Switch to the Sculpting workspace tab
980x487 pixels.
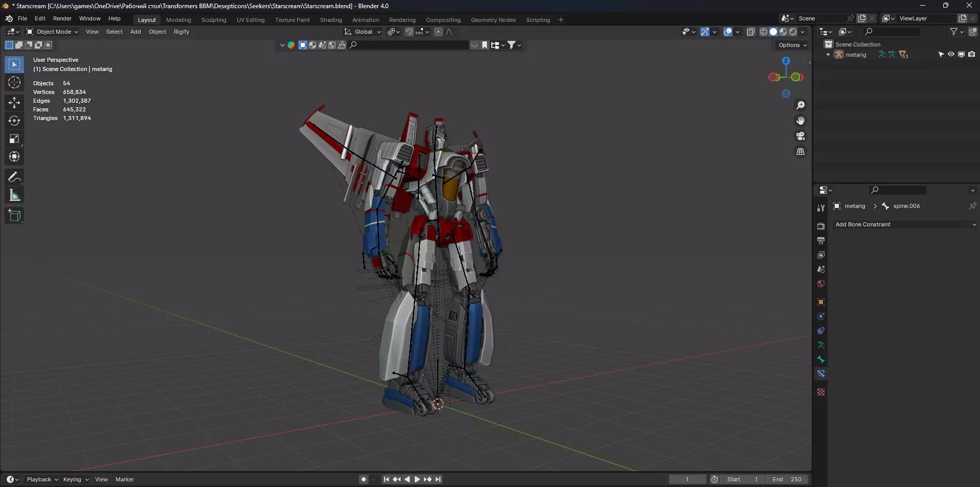point(214,20)
